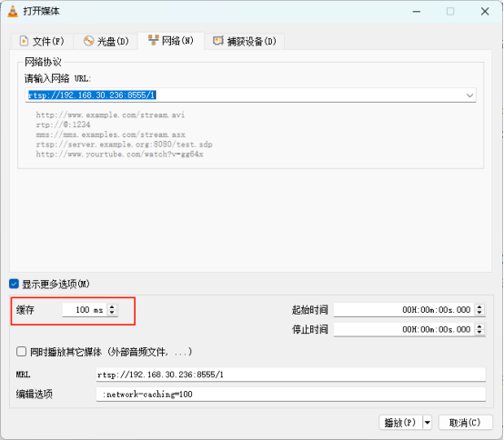504x440 pixels.
Task: Click the 缓存 value field showing 100 ms
Action: [x=85, y=310]
